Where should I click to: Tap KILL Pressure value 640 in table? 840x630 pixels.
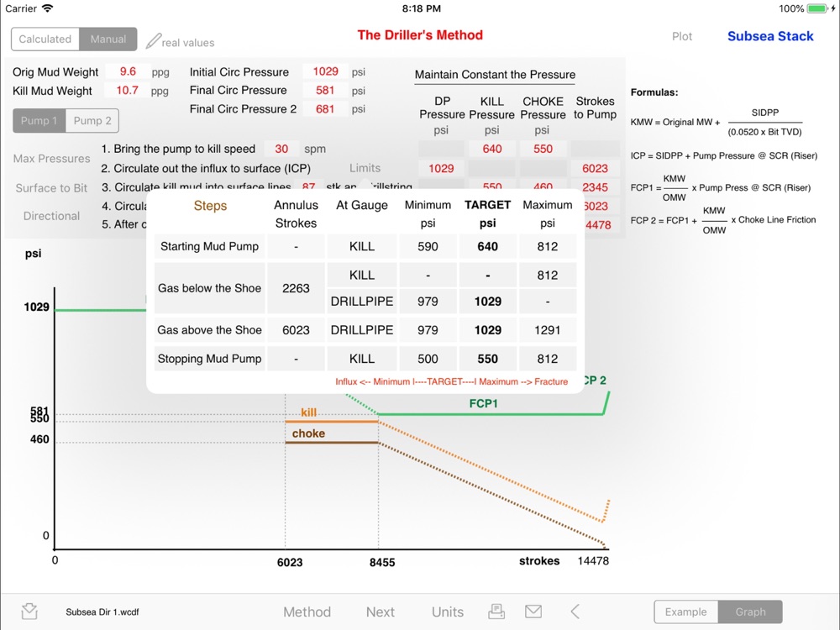491,149
